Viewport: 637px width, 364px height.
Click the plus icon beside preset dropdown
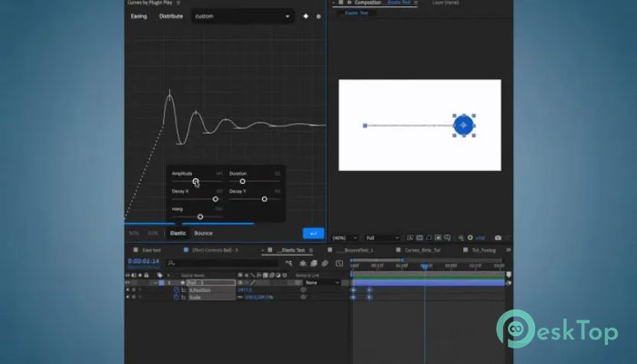coord(306,16)
